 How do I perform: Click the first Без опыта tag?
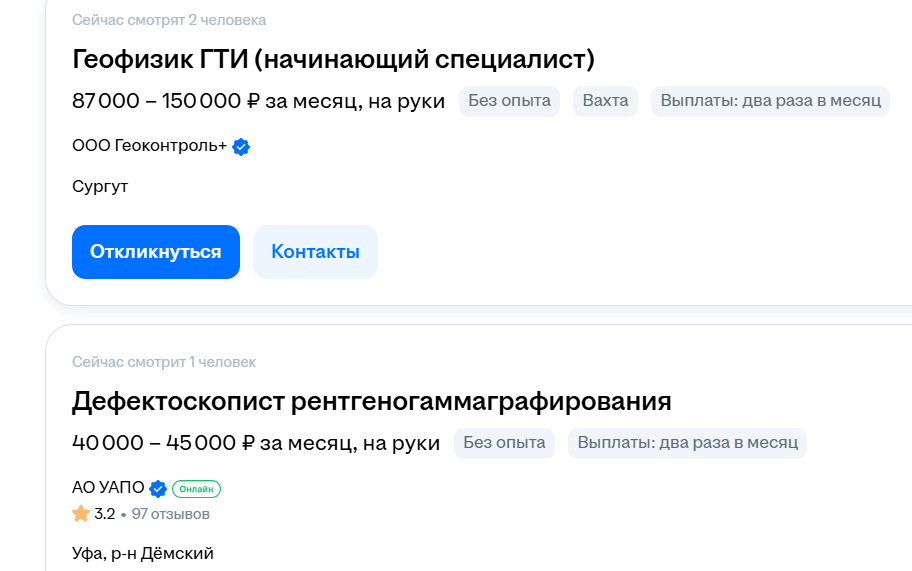point(510,101)
